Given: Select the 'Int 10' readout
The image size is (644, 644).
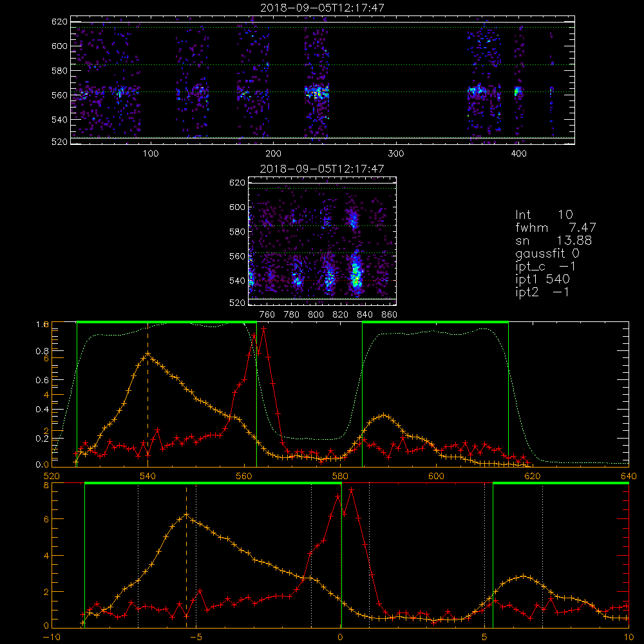Looking at the screenshot, I should pos(544,214).
